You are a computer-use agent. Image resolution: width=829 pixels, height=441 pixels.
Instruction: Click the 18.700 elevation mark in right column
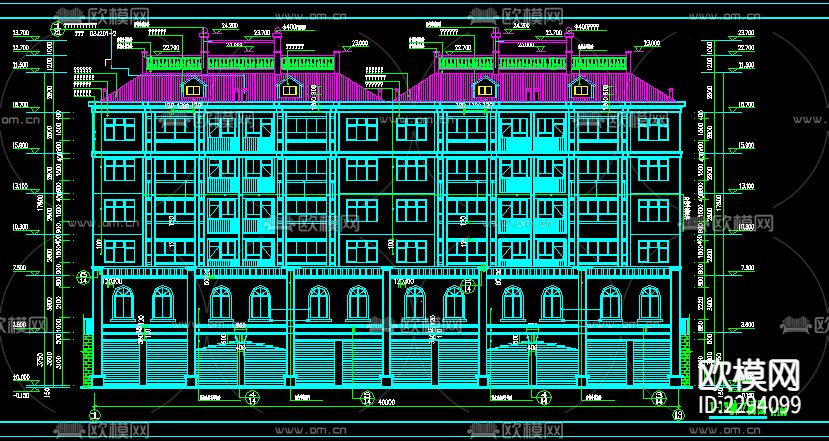(746, 105)
